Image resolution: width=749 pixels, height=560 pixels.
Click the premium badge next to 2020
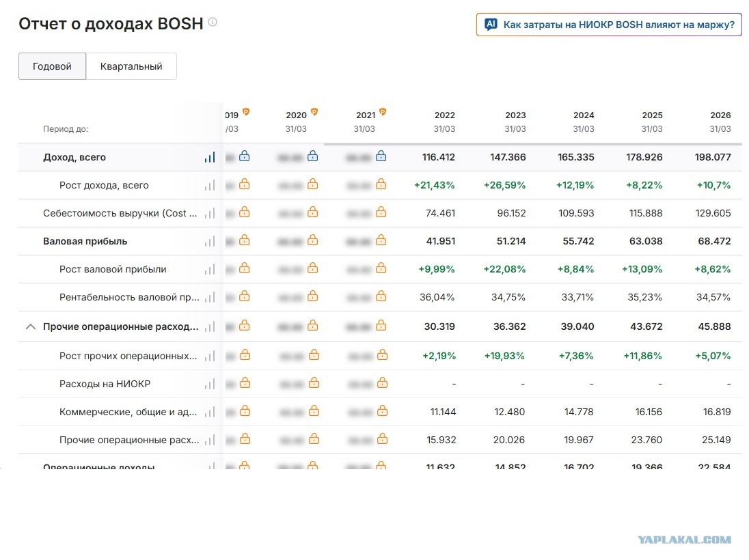pos(314,112)
